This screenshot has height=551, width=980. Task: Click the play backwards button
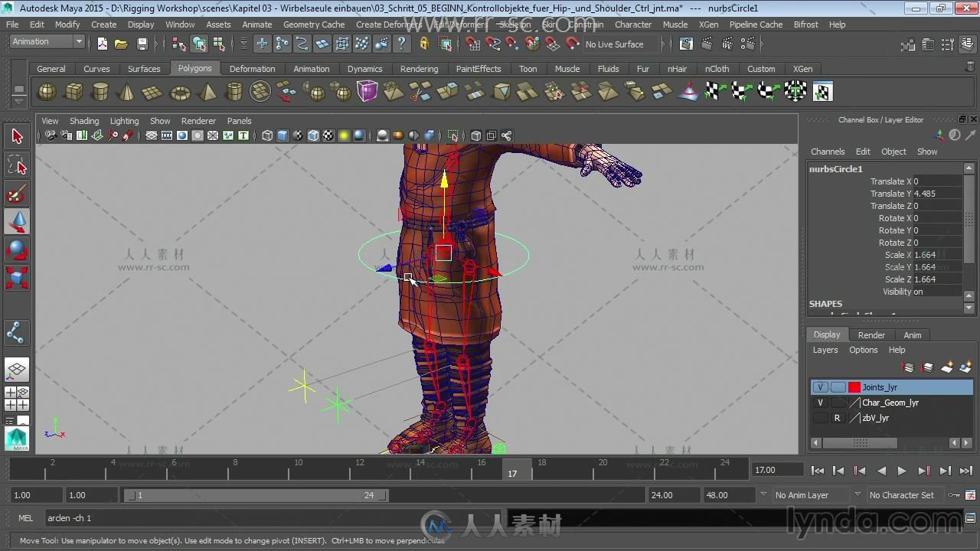(881, 471)
